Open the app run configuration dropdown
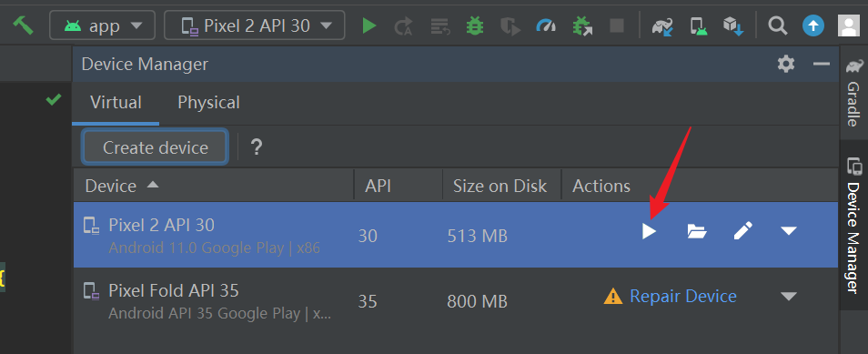This screenshot has height=354, width=868. [x=103, y=25]
